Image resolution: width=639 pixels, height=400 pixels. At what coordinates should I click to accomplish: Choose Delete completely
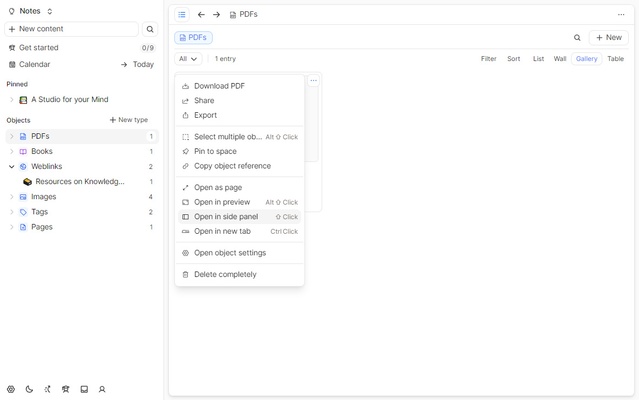click(x=240, y=275)
